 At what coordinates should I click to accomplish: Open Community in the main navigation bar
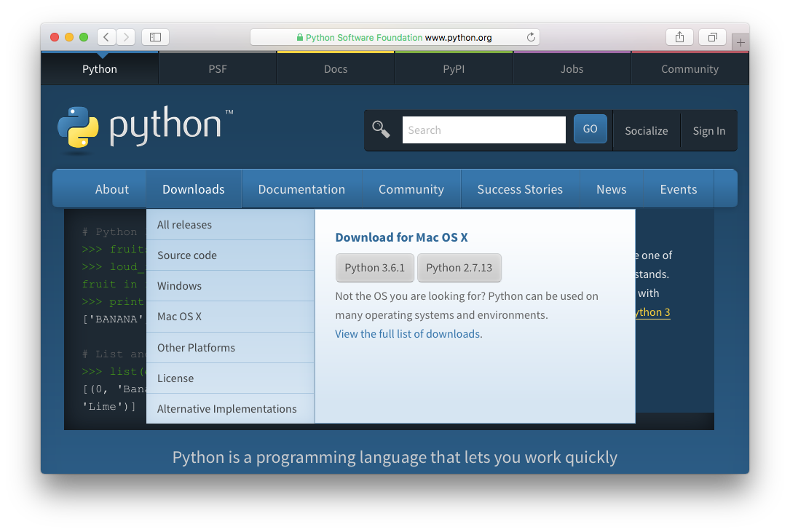[x=411, y=189]
